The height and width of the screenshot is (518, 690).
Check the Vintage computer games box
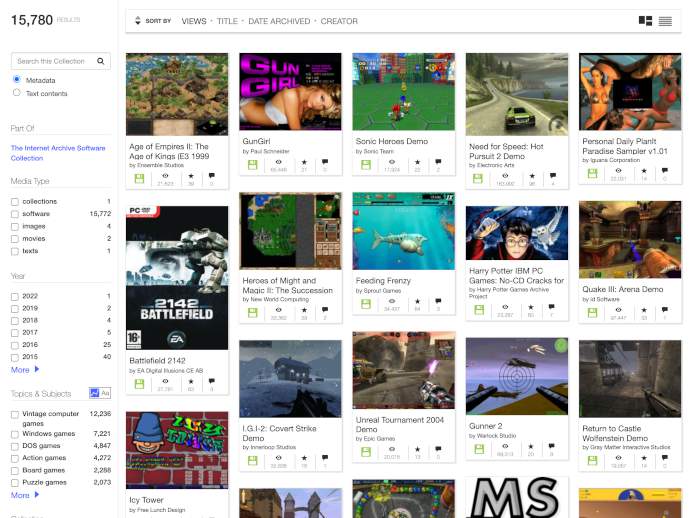(x=15, y=415)
